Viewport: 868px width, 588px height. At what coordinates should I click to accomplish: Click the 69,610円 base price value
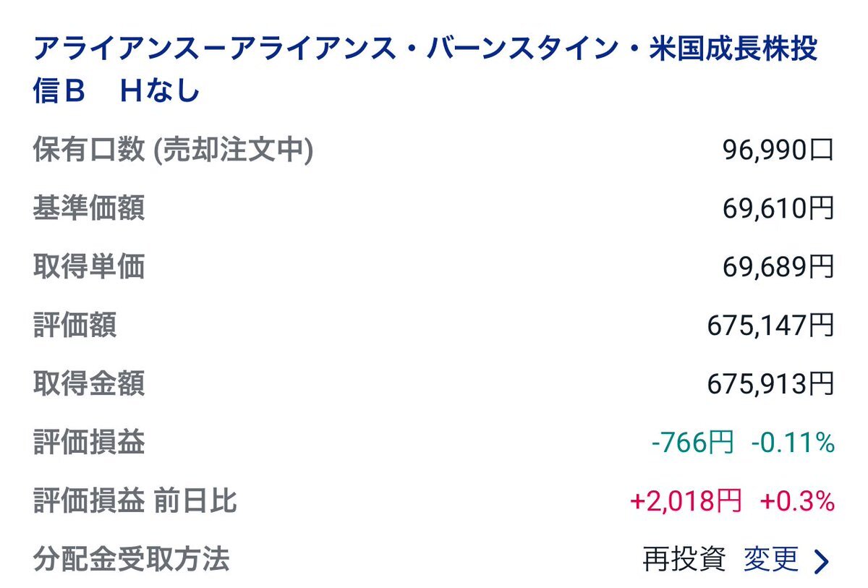click(x=778, y=209)
